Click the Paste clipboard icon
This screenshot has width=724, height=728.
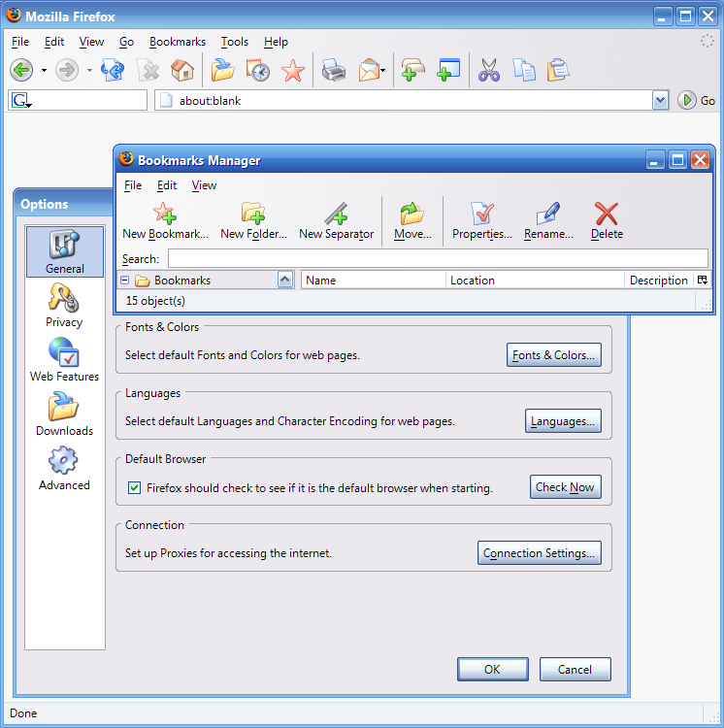(x=558, y=71)
